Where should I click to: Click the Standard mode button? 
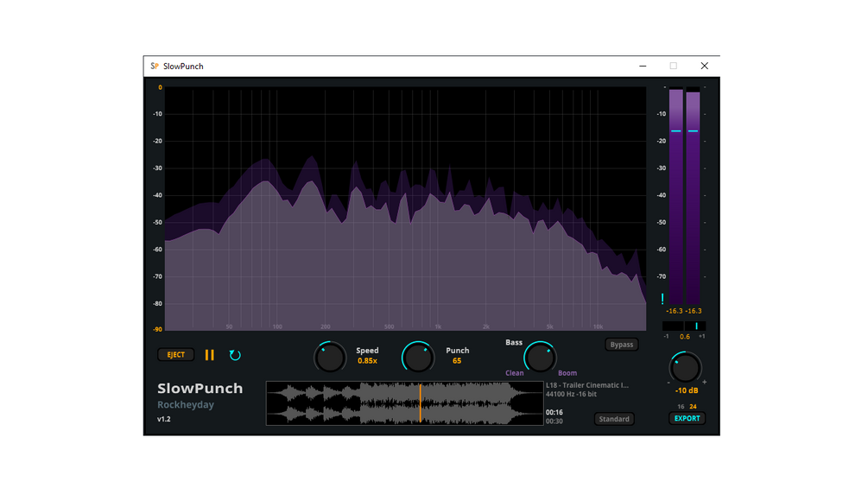[x=614, y=419]
